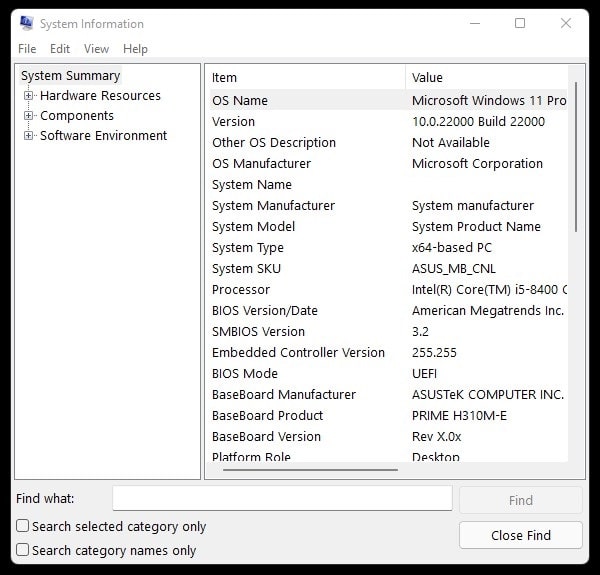Image resolution: width=600 pixels, height=575 pixels.
Task: Click the ASUSTeK COMPUTER INC. value
Action: [488, 394]
